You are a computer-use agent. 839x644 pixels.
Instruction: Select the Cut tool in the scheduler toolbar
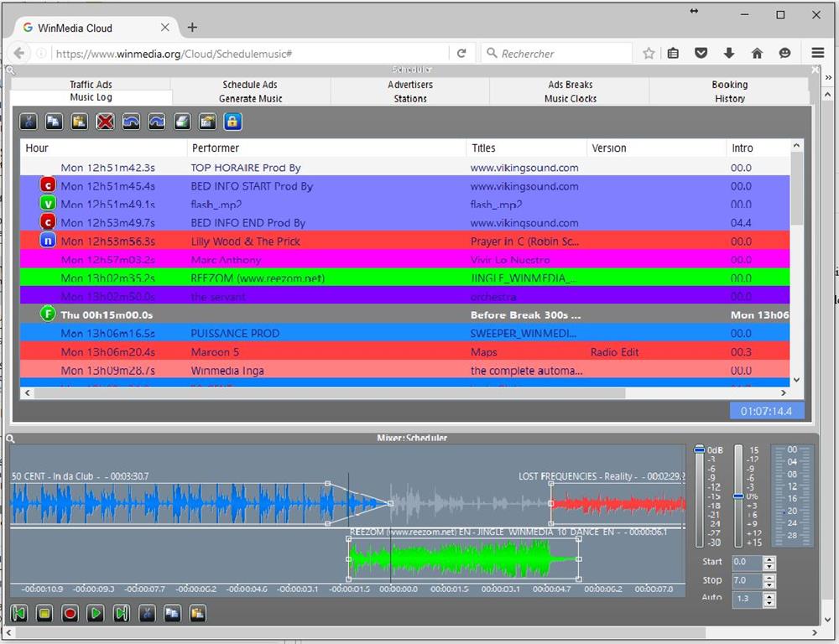pyautogui.click(x=29, y=122)
